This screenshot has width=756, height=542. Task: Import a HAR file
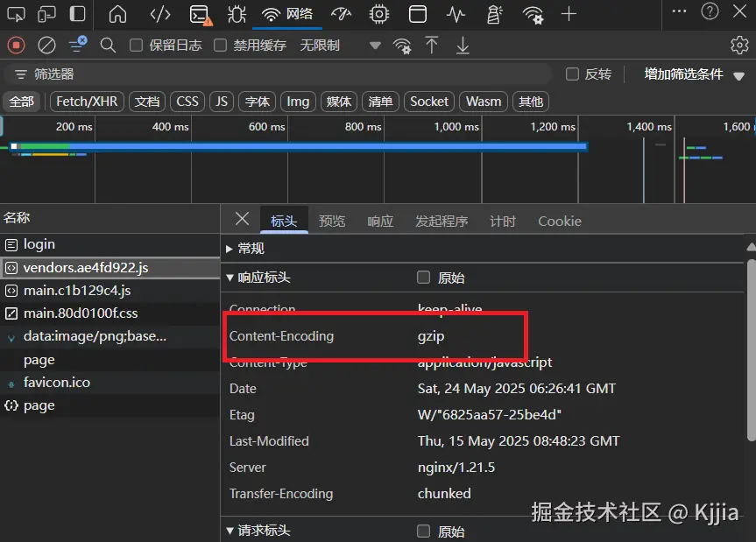click(432, 45)
